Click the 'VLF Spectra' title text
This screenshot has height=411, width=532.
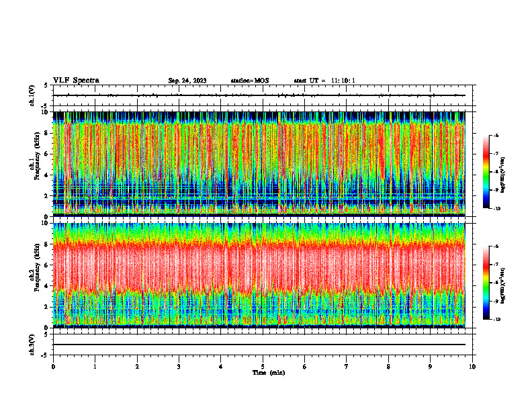pyautogui.click(x=76, y=81)
